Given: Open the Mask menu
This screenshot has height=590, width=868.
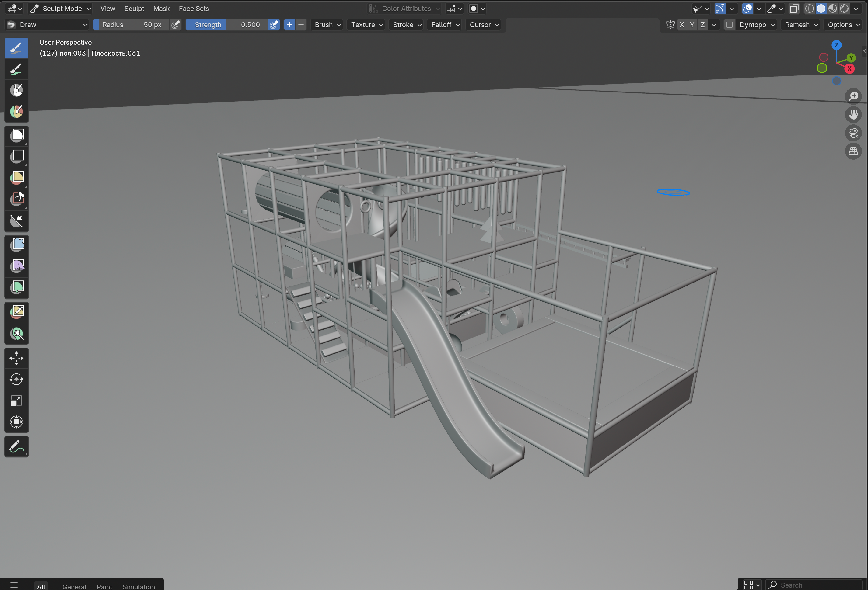Looking at the screenshot, I should pyautogui.click(x=161, y=9).
